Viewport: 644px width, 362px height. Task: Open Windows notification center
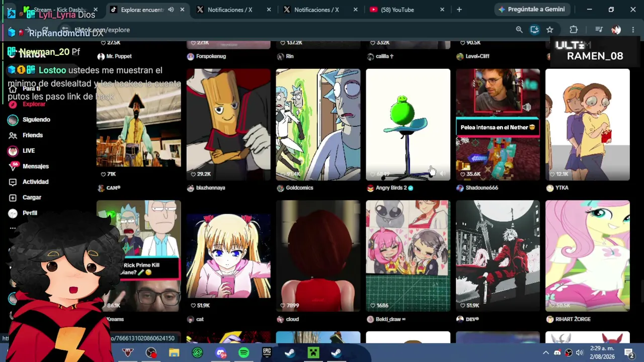click(629, 353)
